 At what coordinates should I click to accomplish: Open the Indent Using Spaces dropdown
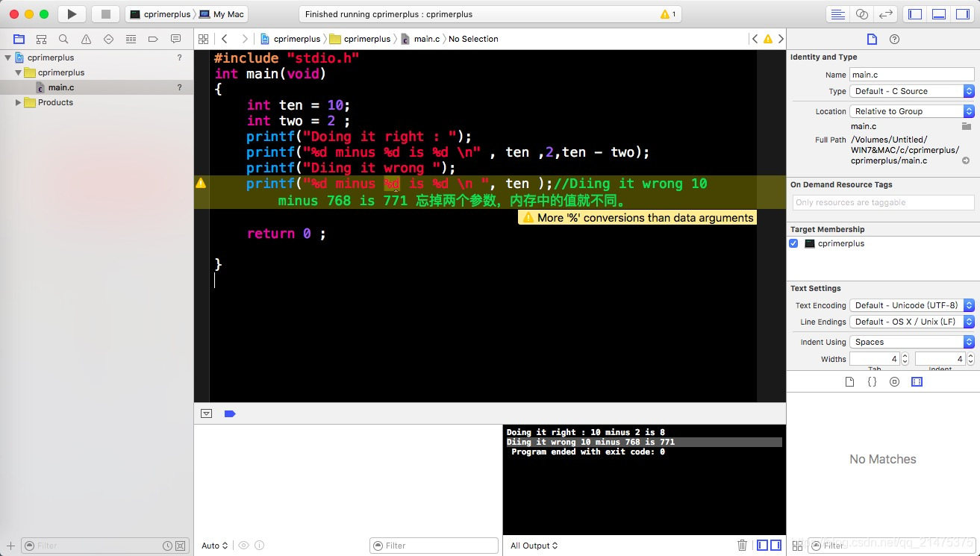point(912,342)
